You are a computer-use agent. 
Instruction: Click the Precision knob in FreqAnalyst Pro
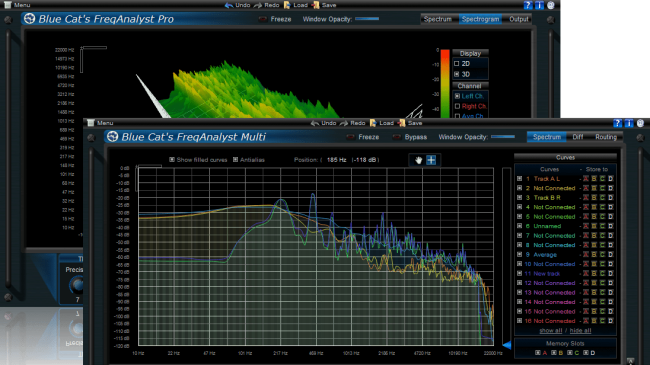pos(77,285)
